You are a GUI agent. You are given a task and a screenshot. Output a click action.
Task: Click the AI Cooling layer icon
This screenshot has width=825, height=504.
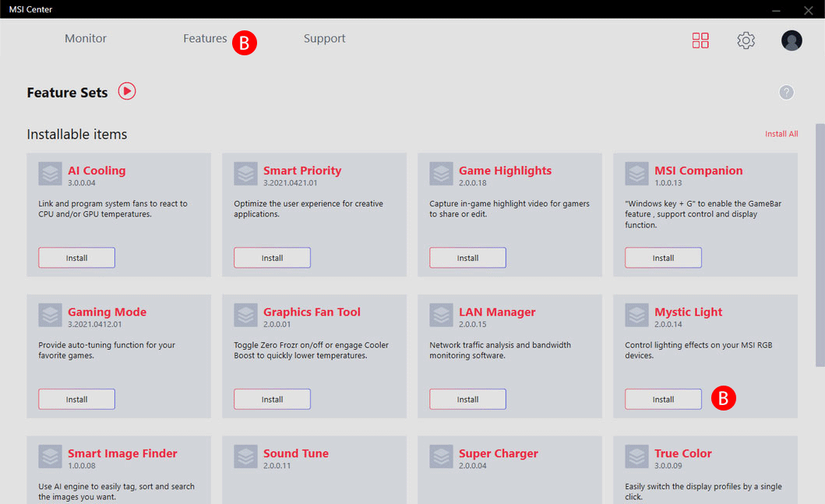50,174
